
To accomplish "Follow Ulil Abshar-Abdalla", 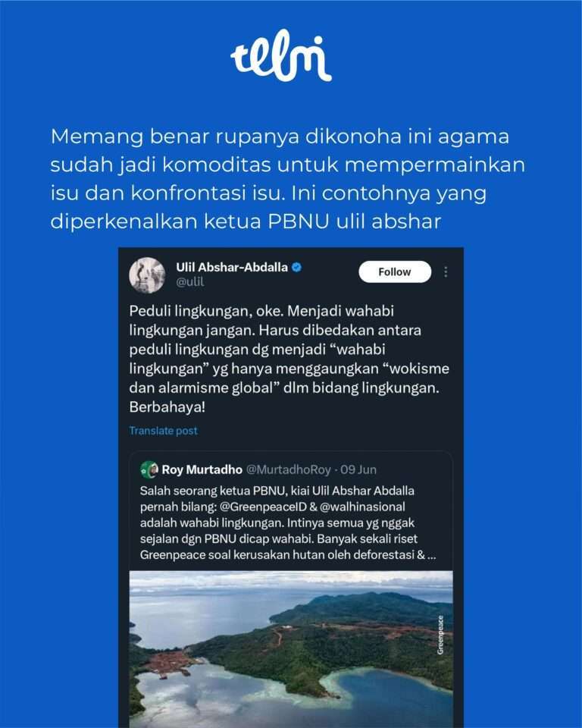I will [395, 271].
